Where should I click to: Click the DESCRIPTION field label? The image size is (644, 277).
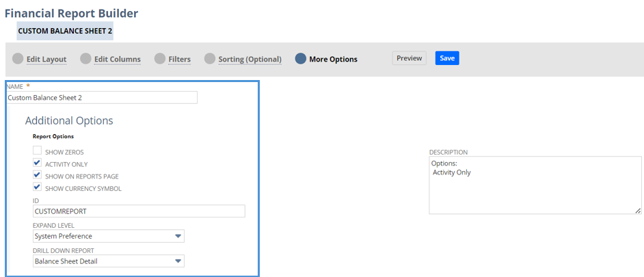[x=448, y=152]
